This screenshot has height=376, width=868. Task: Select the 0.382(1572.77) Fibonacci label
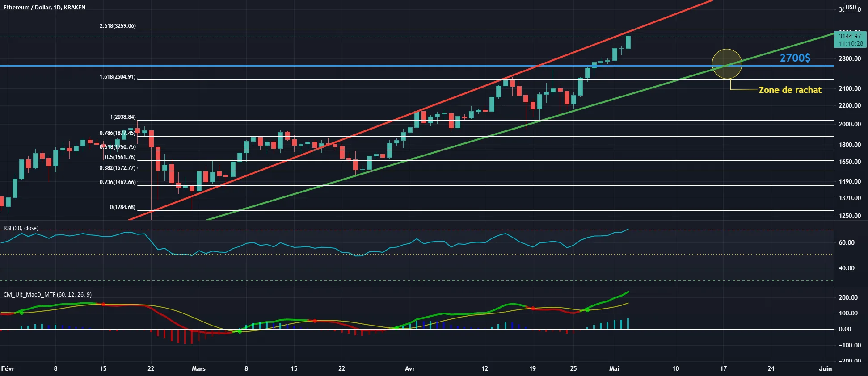pyautogui.click(x=118, y=168)
